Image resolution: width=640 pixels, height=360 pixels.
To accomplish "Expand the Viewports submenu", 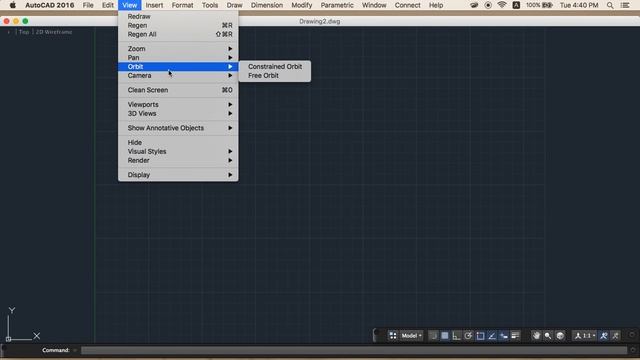I will click(x=178, y=104).
